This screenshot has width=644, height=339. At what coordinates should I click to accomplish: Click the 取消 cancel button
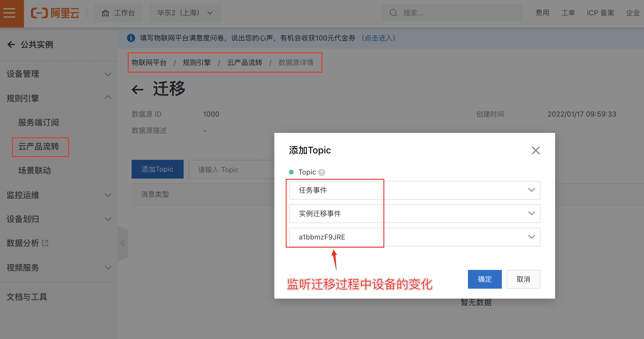tap(523, 279)
